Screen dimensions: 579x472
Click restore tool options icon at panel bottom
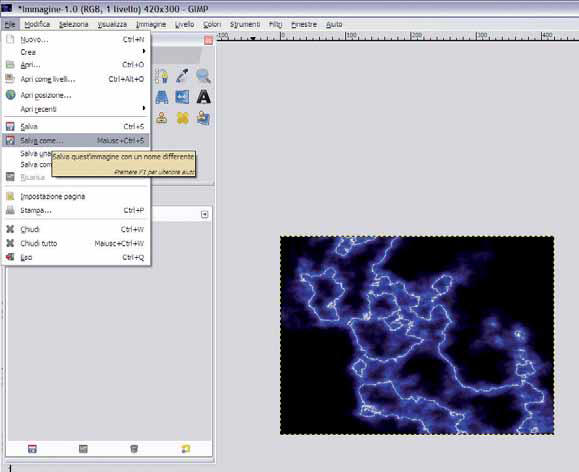(83, 449)
